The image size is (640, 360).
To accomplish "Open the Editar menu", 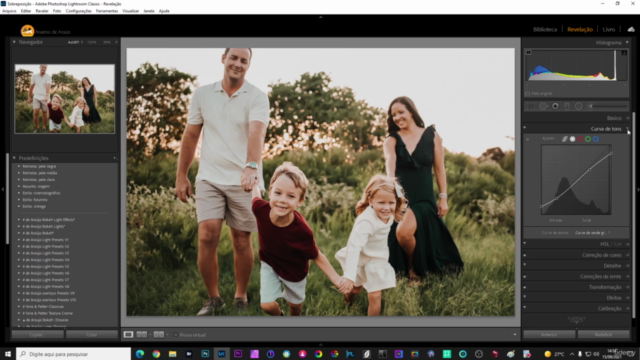I will [x=26, y=11].
